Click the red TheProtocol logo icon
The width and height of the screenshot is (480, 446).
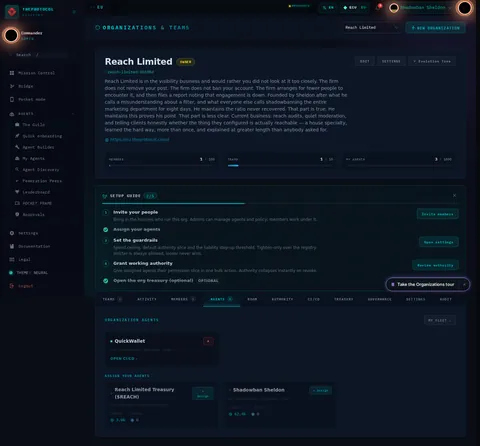(12, 12)
